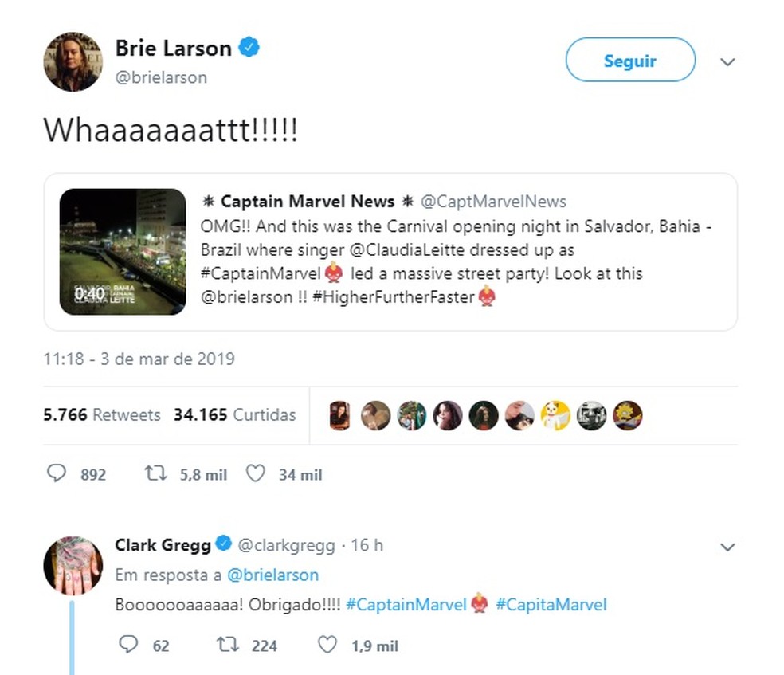Open the #CapitaMarvel hashtag link
The image size is (784, 675).
pyautogui.click(x=551, y=605)
